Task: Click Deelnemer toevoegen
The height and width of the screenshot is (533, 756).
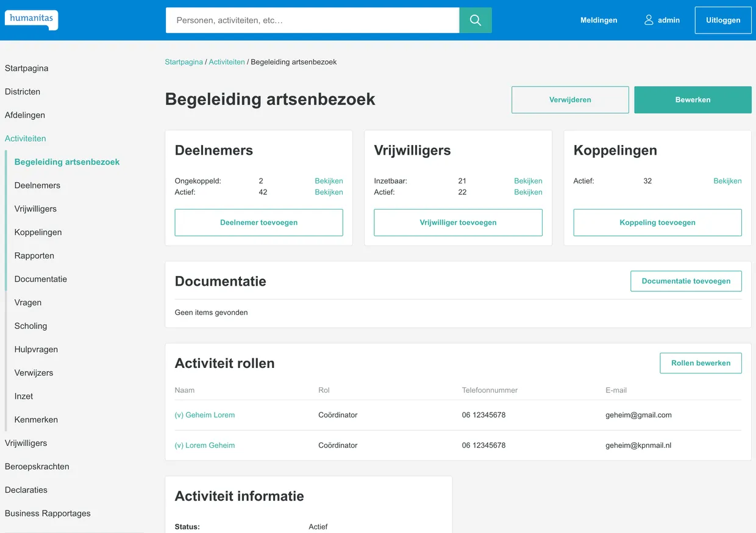Action: 259,222
